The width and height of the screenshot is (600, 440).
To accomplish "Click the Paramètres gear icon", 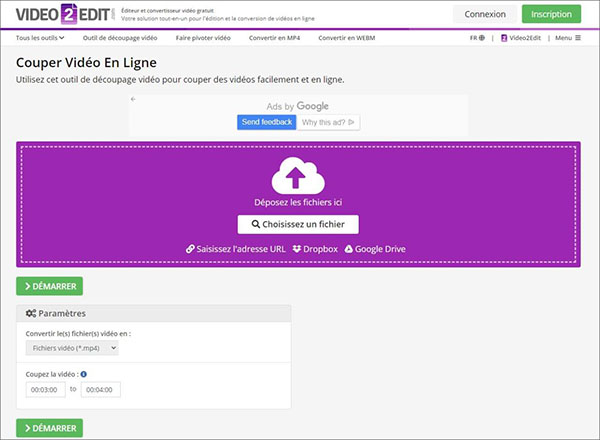I will [30, 313].
